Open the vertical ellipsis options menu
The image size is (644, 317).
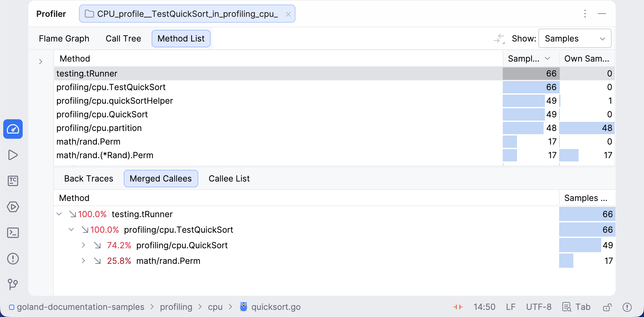(585, 14)
